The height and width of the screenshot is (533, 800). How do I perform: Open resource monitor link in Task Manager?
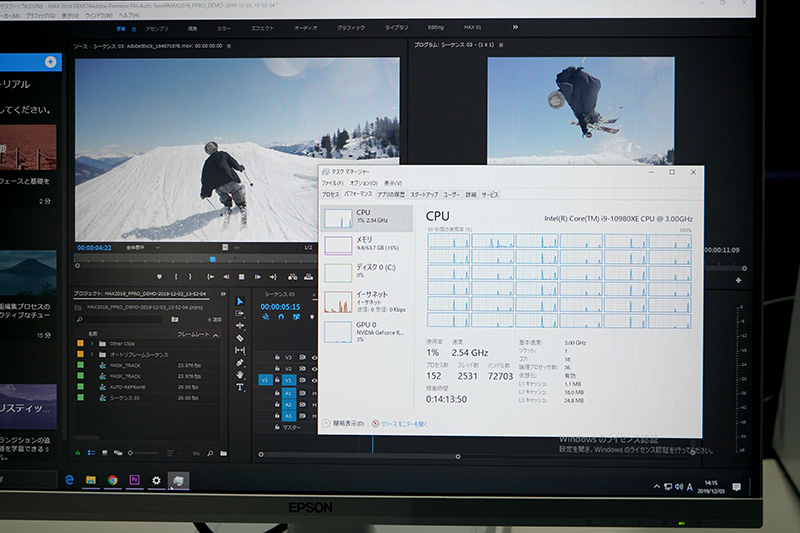[x=399, y=424]
